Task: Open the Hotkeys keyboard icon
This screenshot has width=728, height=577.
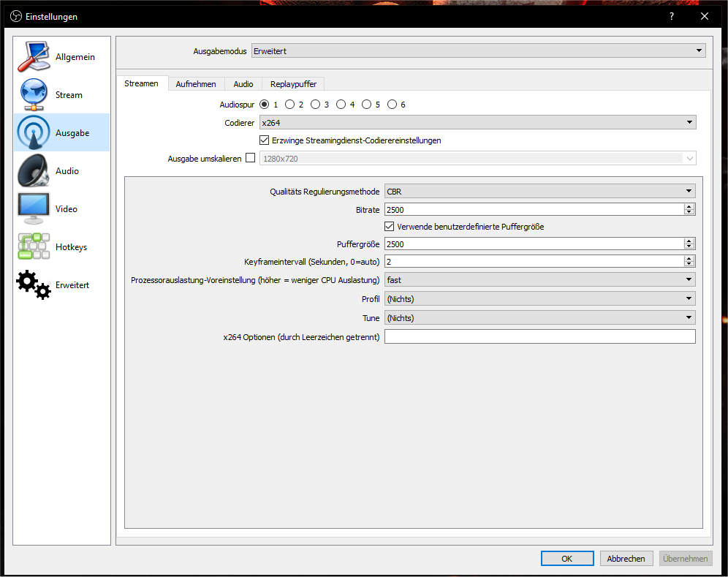Action: [x=34, y=247]
